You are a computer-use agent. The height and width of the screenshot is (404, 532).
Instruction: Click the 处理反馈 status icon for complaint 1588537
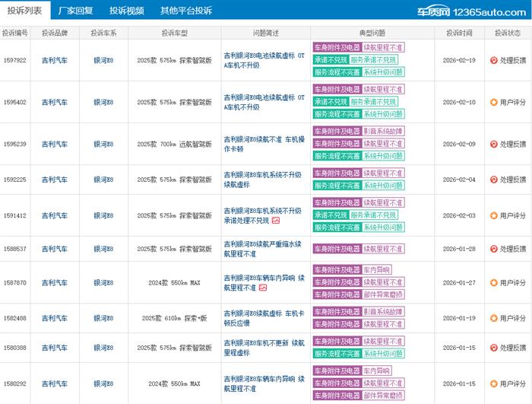pyautogui.click(x=493, y=249)
